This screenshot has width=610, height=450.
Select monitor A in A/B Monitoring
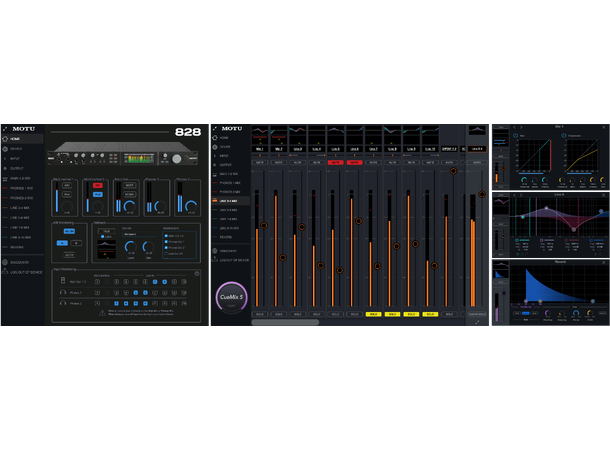point(62,243)
